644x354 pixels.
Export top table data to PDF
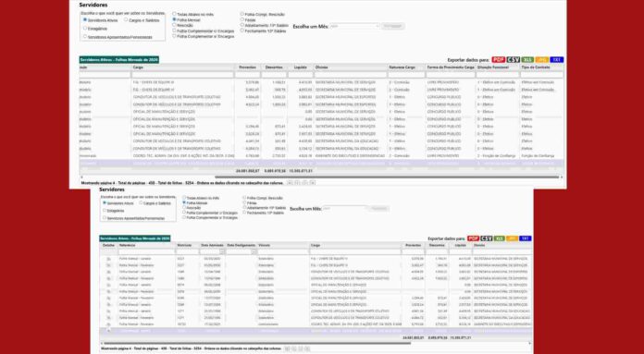coord(498,60)
